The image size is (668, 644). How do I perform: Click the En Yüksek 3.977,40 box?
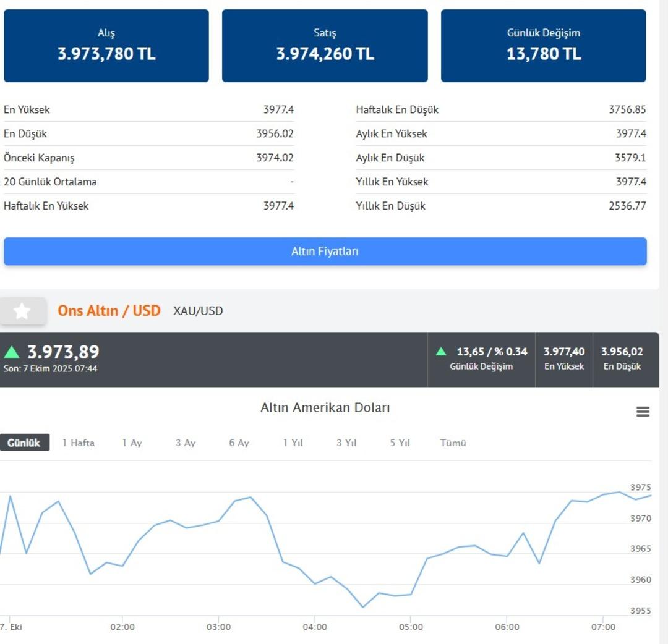(x=563, y=359)
